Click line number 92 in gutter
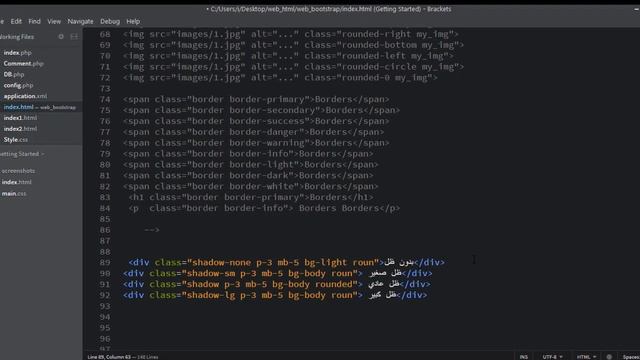 105,295
